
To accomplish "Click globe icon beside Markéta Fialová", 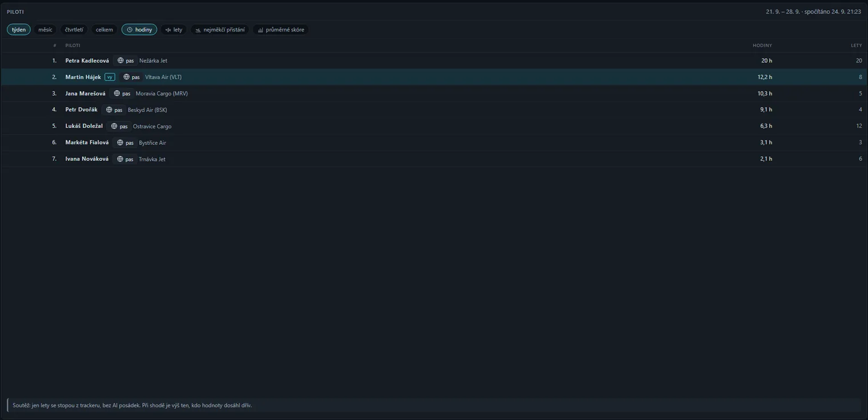I will (120, 143).
